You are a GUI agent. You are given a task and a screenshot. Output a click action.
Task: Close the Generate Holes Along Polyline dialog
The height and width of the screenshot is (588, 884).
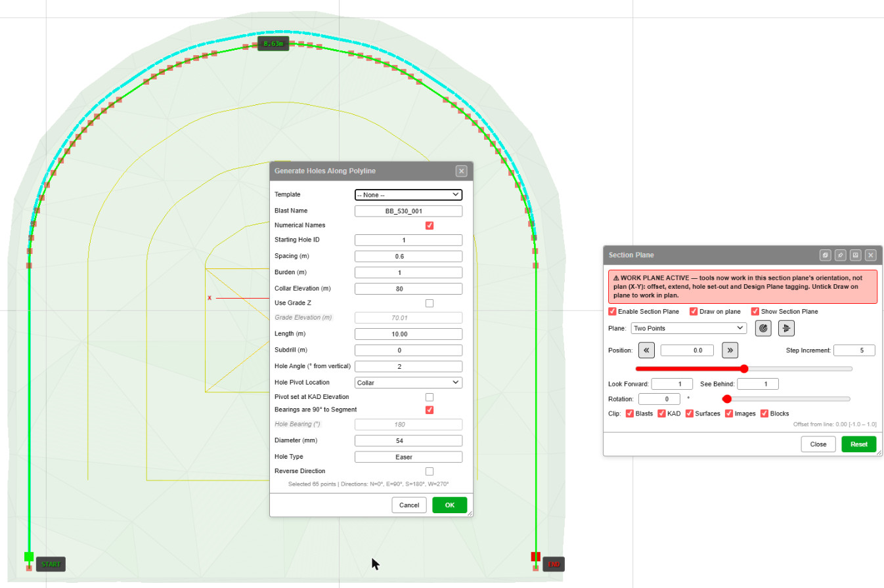tap(462, 171)
